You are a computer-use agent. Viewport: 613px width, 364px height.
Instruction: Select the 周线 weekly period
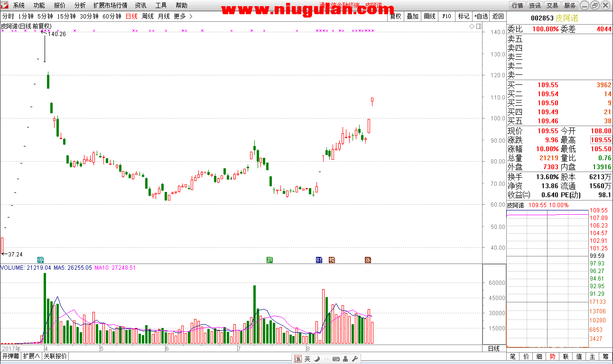(148, 16)
